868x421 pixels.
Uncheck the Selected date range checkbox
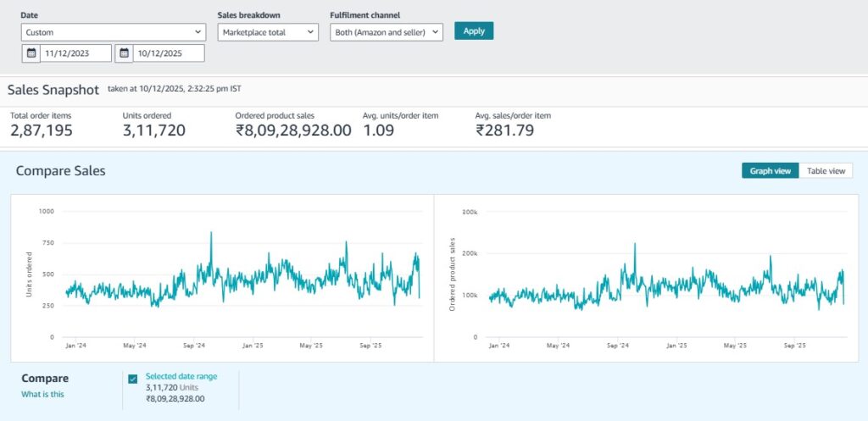(x=133, y=379)
